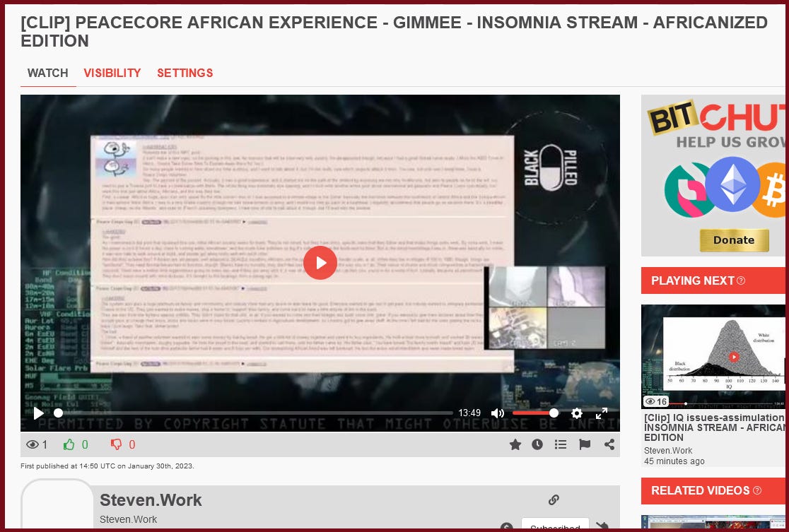Open the Steven.Work channel heading
The height and width of the screenshot is (532, 789).
[x=151, y=500]
